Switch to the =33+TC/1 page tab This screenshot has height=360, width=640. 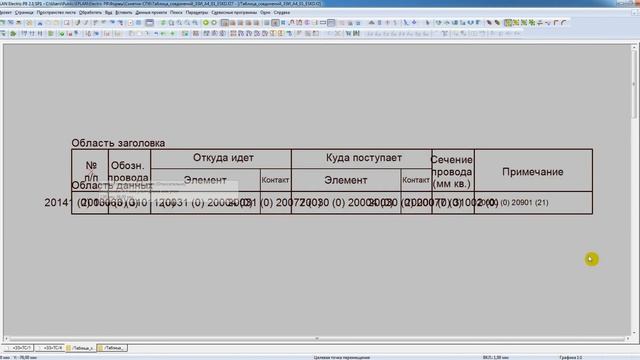coord(19,348)
